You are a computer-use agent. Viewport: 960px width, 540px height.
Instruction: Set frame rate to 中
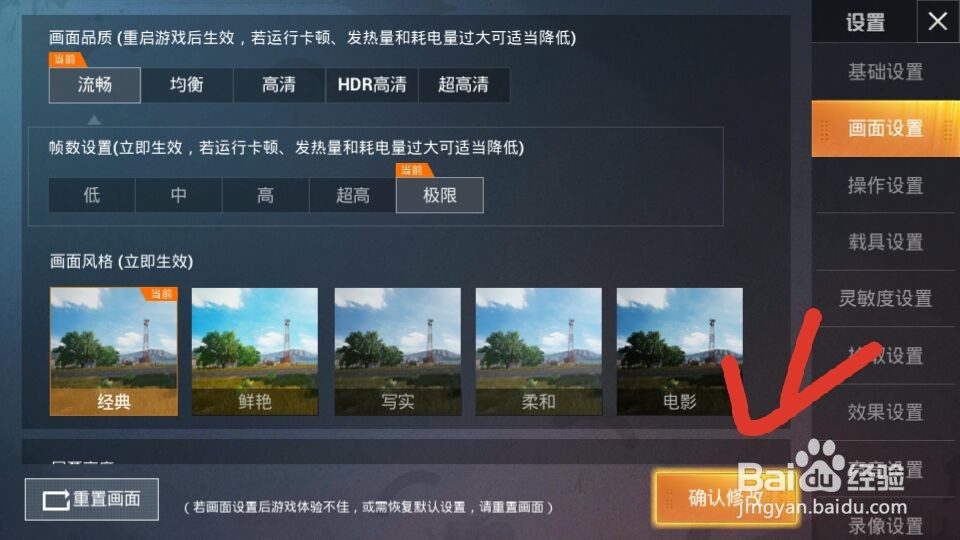point(179,195)
